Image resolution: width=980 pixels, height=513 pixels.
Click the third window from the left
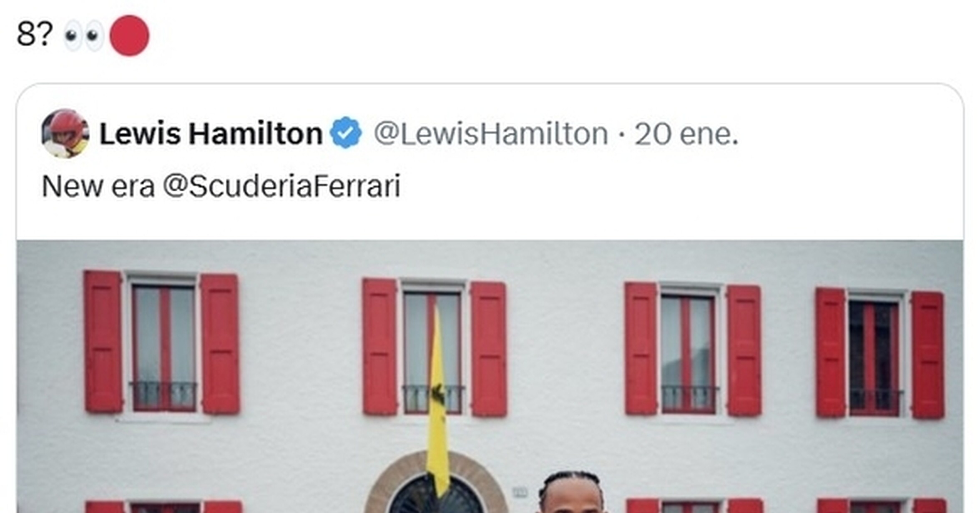tap(693, 349)
